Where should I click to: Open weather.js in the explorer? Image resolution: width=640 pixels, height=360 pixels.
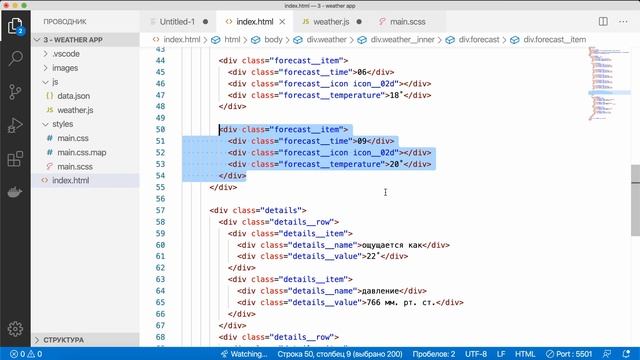tap(85, 110)
